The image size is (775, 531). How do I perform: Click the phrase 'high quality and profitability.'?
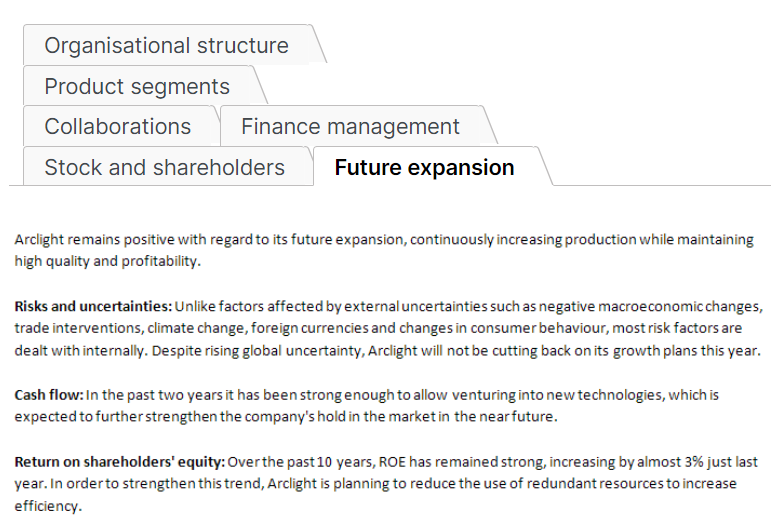108,261
